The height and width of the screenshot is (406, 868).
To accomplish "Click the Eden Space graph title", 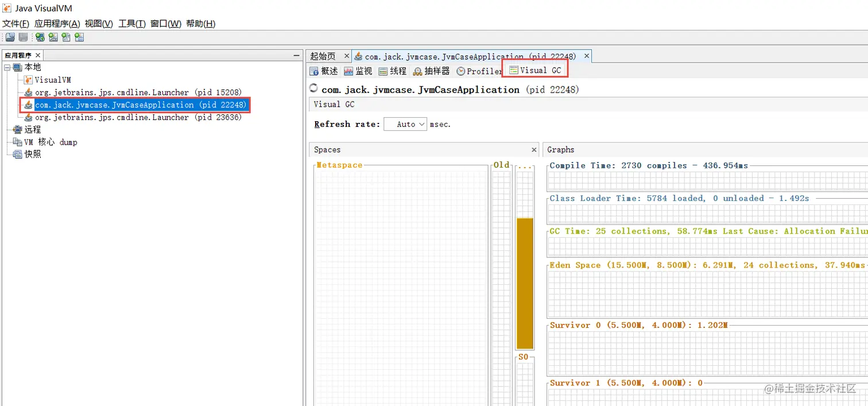I will point(708,265).
